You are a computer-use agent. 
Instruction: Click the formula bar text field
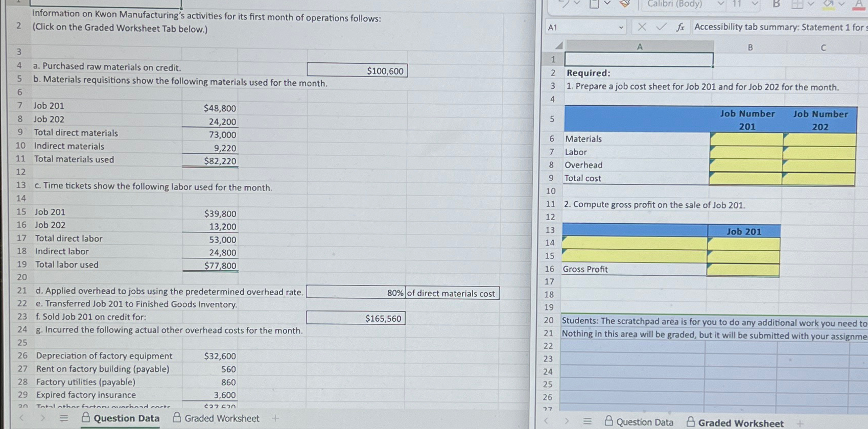click(780, 27)
